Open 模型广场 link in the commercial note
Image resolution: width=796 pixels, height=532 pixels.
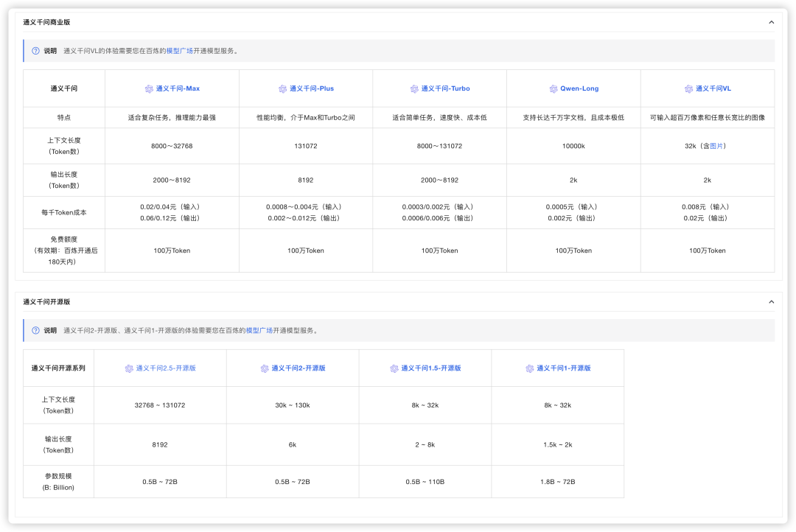(180, 51)
